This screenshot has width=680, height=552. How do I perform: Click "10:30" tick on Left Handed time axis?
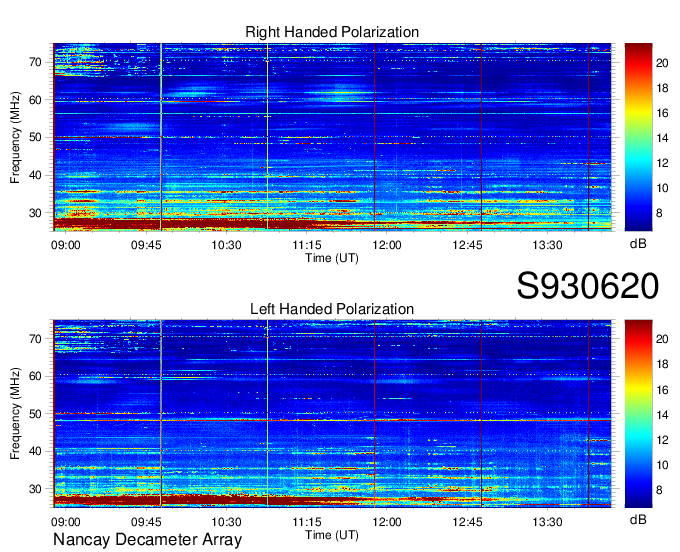pyautogui.click(x=226, y=522)
